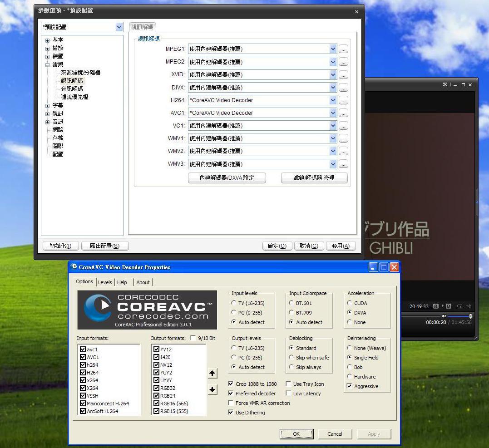Image resolution: width=489 pixels, height=448 pixels.
Task: Toggle Preferred decoder checkbox
Action: point(231,394)
